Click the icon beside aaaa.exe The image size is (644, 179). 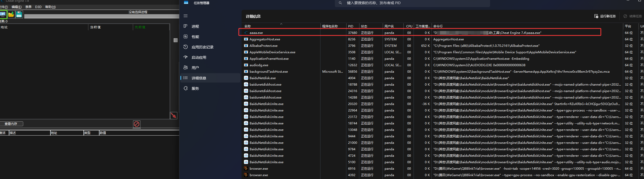point(246,33)
